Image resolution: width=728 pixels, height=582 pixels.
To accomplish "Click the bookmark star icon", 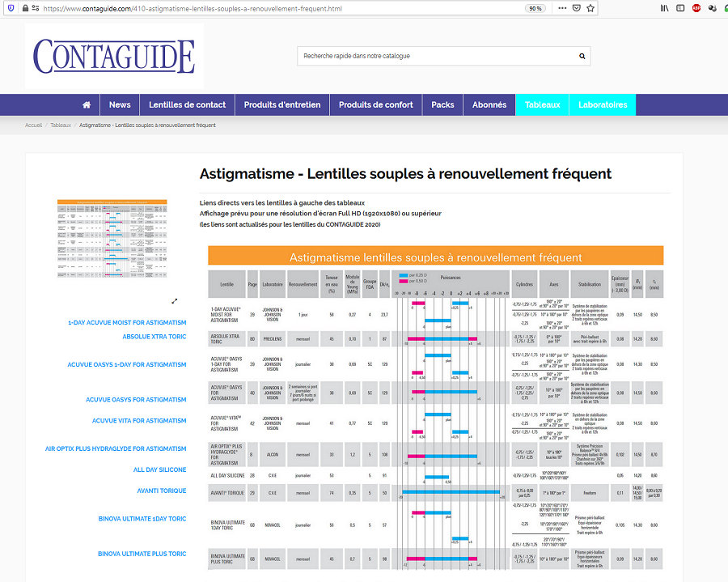I will (591, 8).
